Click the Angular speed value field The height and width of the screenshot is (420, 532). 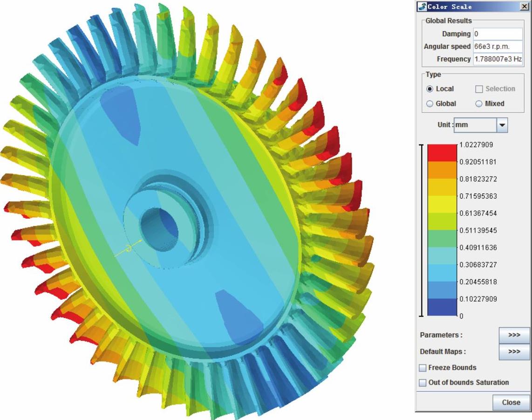pos(498,47)
